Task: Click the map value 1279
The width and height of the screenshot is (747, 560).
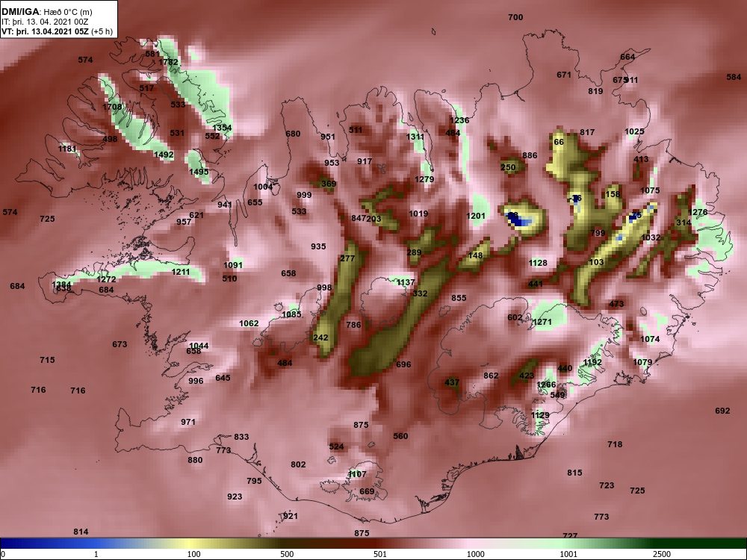Action: (424, 180)
